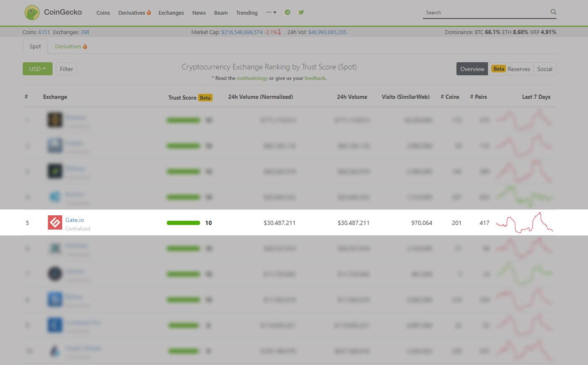Viewport: 588px width, 365px height.
Task: Click the Gate.io trust score bar
Action: point(183,223)
